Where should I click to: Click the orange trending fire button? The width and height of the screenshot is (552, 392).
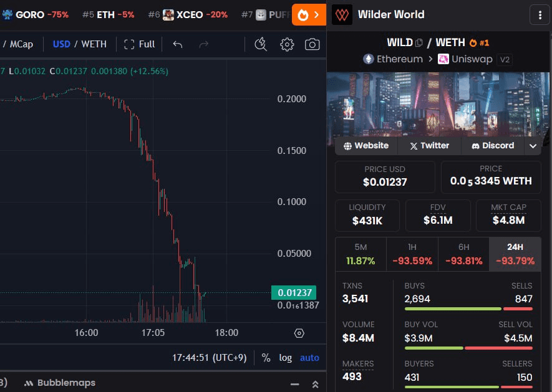tap(309, 14)
